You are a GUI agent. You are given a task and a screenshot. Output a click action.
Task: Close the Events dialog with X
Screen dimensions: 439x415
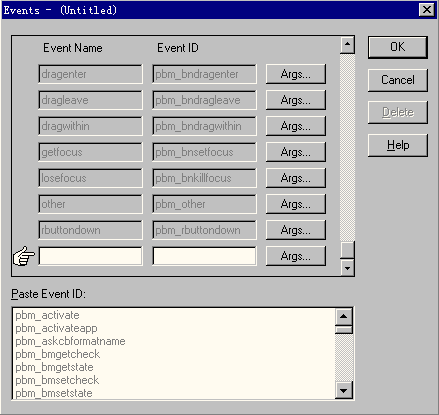[x=427, y=10]
